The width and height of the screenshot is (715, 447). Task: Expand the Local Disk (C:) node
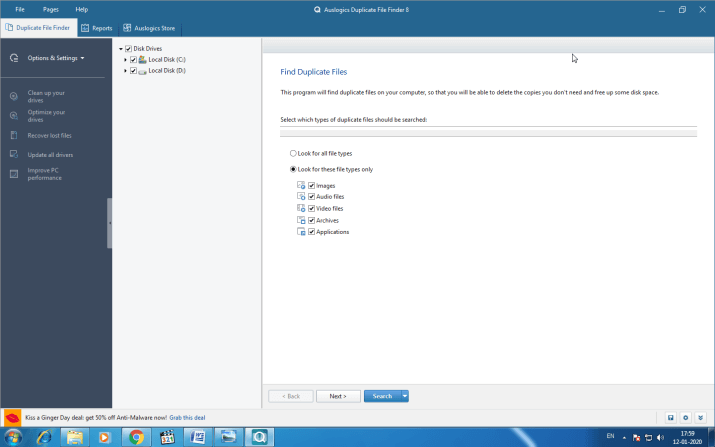(x=125, y=59)
